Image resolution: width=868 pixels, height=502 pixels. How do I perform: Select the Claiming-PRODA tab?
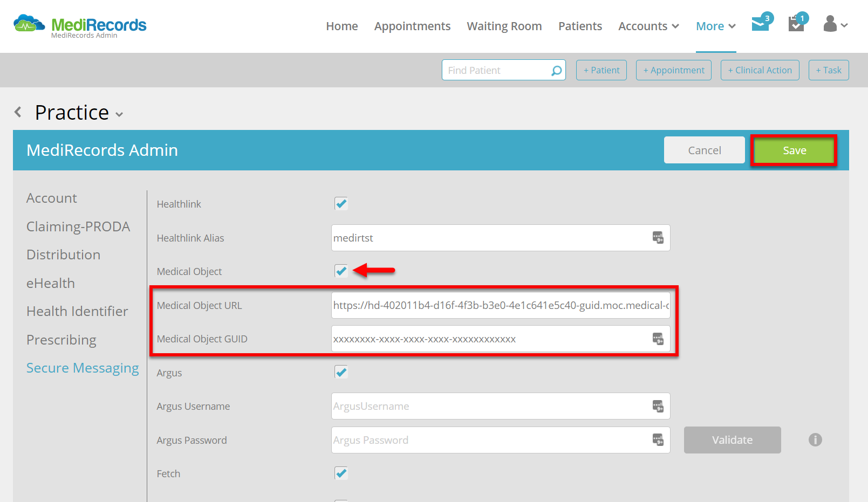click(78, 226)
